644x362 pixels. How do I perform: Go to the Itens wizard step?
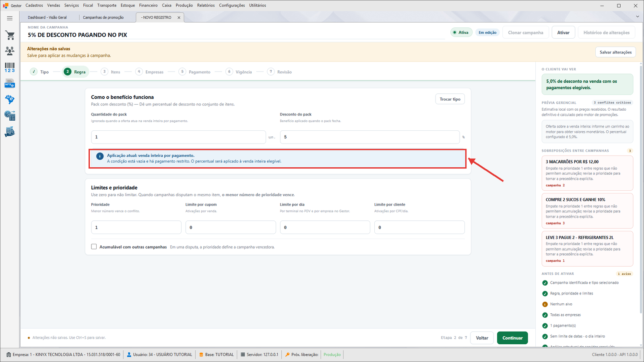click(x=111, y=72)
